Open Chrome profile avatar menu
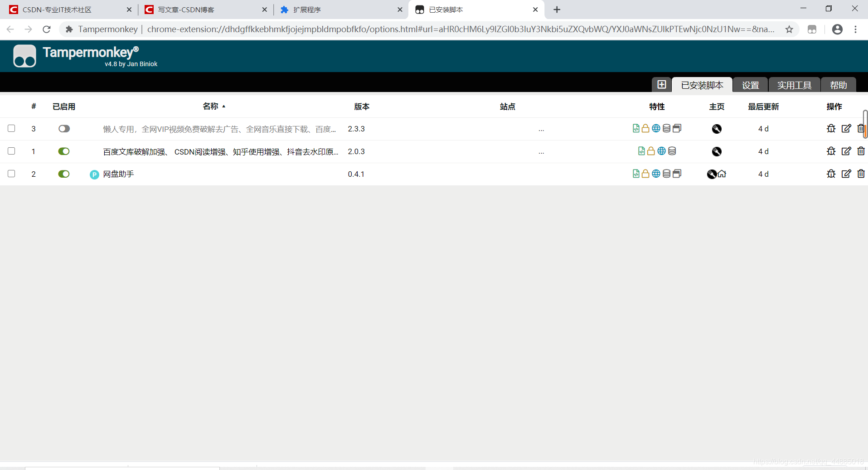Image resolution: width=868 pixels, height=470 pixels. (837, 29)
